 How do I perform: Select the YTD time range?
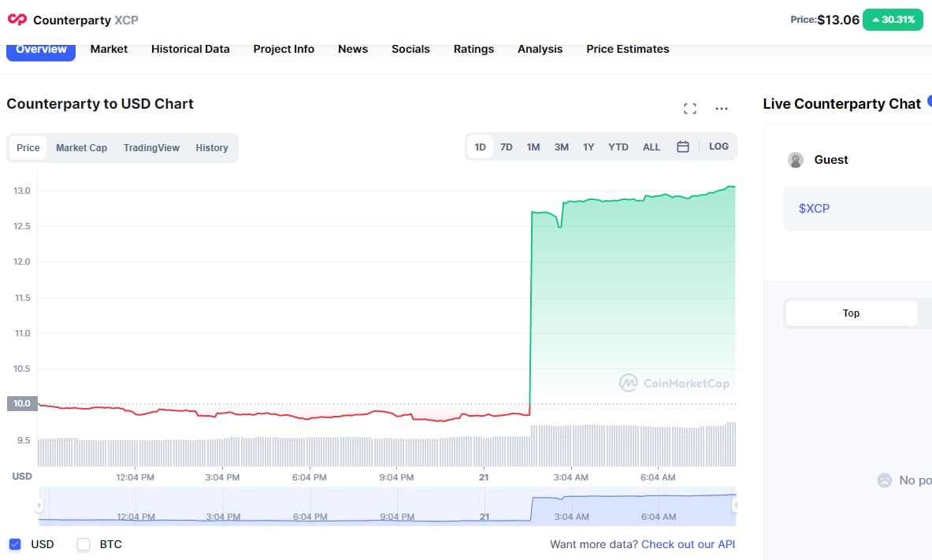pyautogui.click(x=618, y=146)
